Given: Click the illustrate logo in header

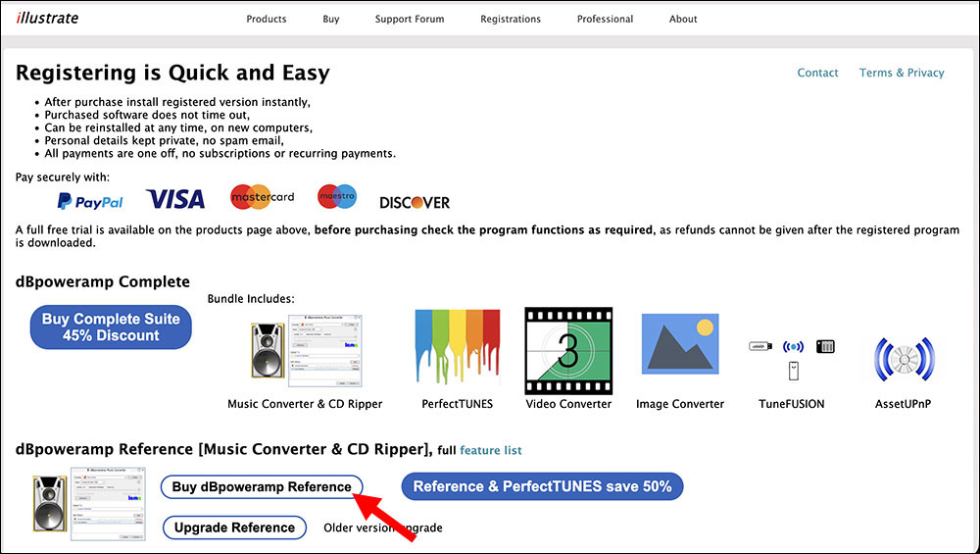Looking at the screenshot, I should coord(46,18).
